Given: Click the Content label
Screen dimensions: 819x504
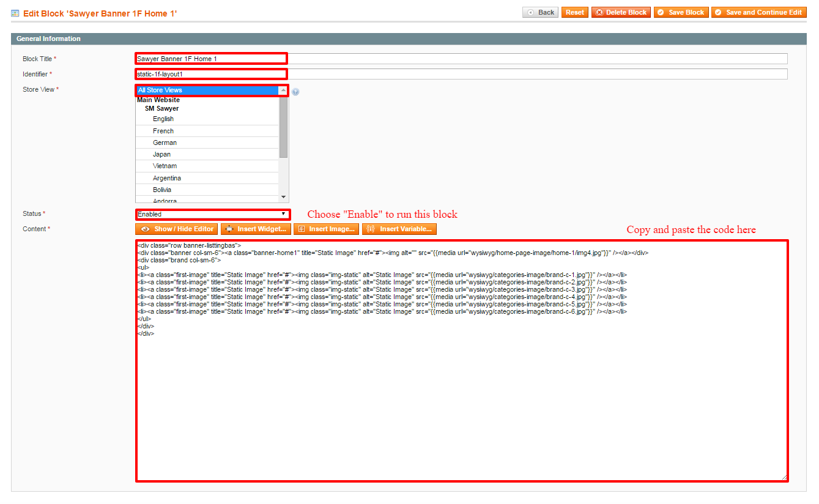Looking at the screenshot, I should tap(37, 229).
